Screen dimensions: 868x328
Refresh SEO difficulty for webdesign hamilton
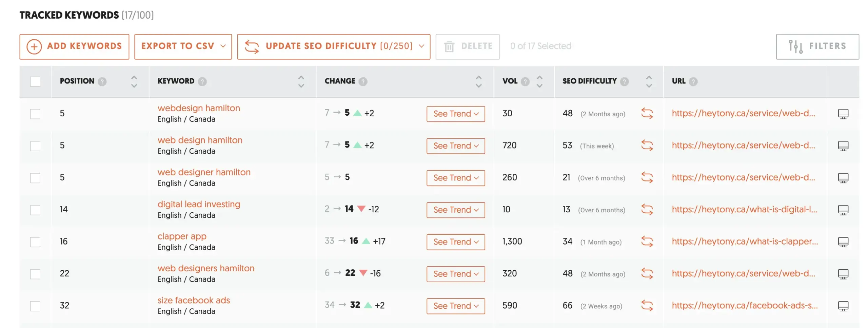648,114
